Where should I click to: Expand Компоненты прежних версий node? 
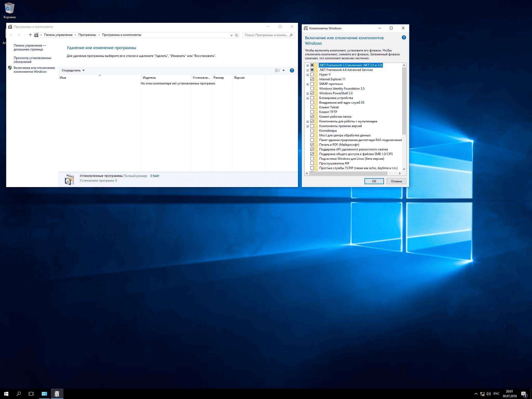pyautogui.click(x=308, y=126)
